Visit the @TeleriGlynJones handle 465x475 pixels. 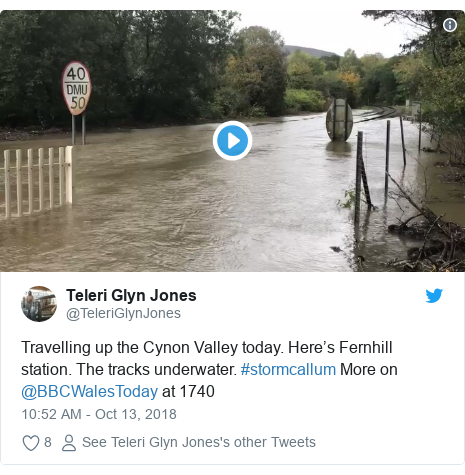pos(123,313)
